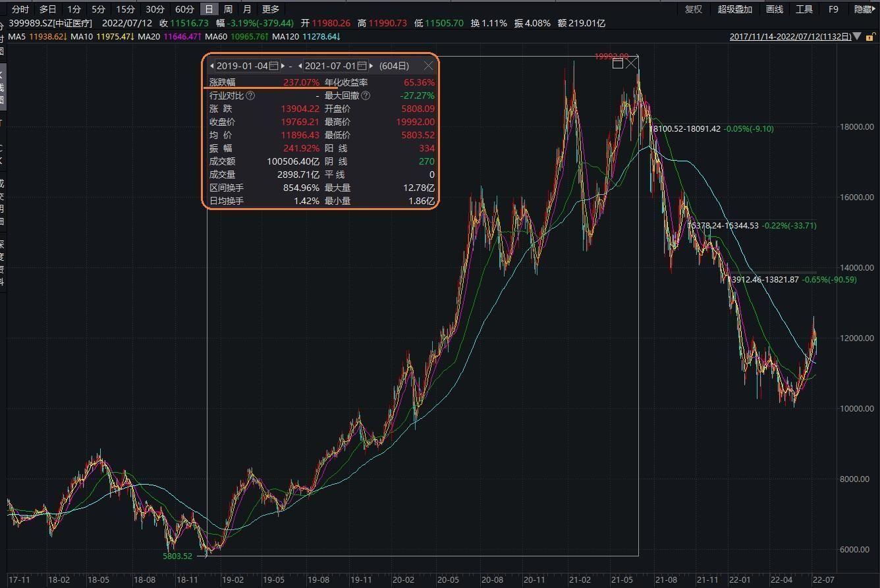Open the start date calendar picker
Viewport: 880px width, 588px height.
click(274, 66)
